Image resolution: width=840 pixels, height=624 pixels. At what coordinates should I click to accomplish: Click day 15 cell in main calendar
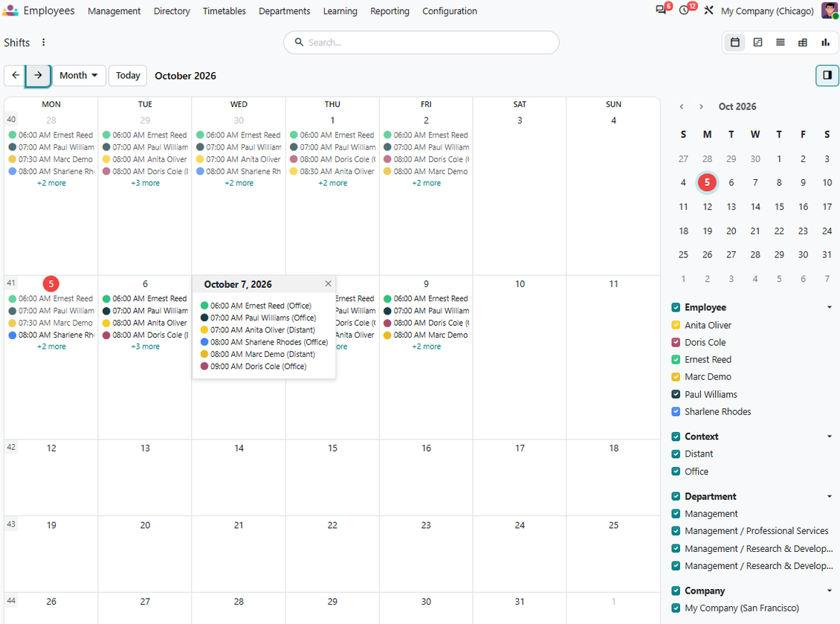tap(333, 477)
